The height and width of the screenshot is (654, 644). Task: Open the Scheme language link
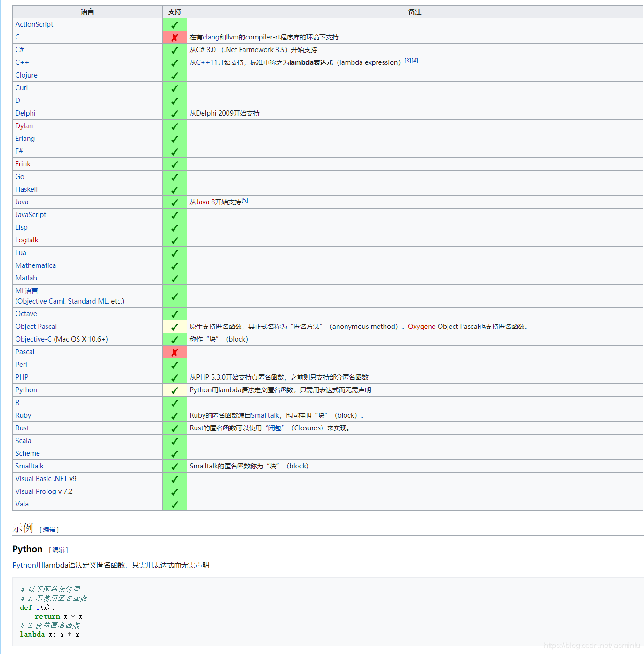pos(28,453)
